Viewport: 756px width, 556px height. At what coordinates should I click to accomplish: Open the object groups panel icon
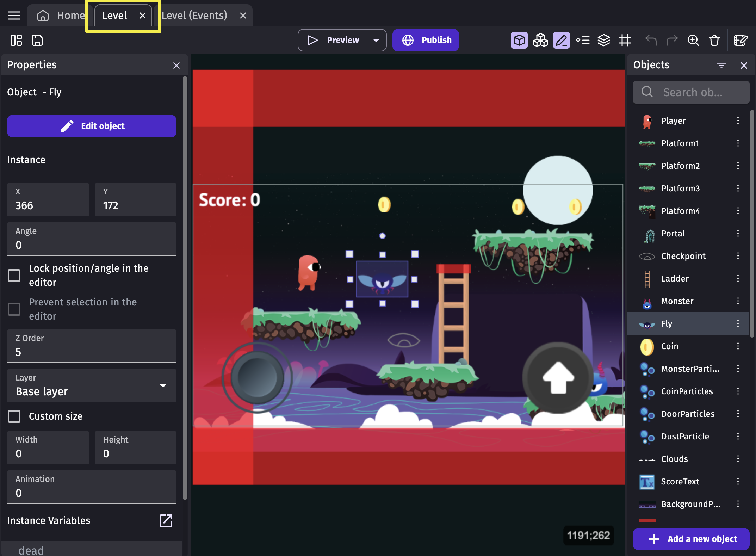pyautogui.click(x=540, y=40)
